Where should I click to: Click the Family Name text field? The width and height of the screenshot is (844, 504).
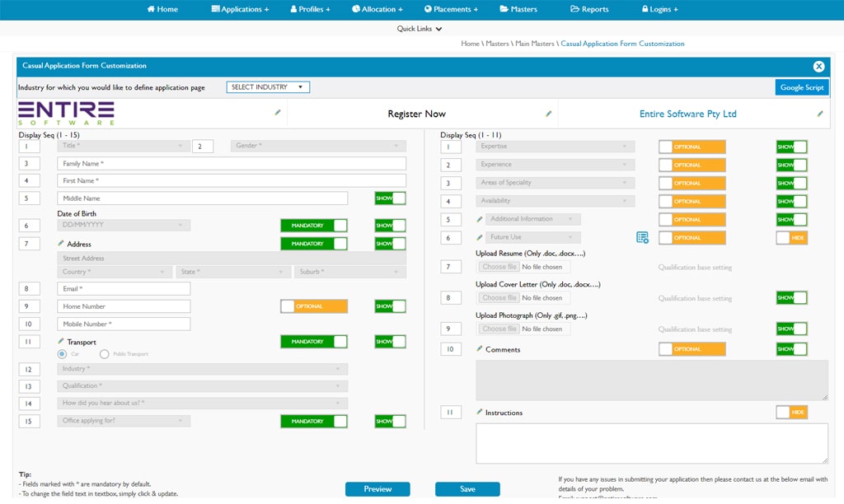click(x=232, y=164)
